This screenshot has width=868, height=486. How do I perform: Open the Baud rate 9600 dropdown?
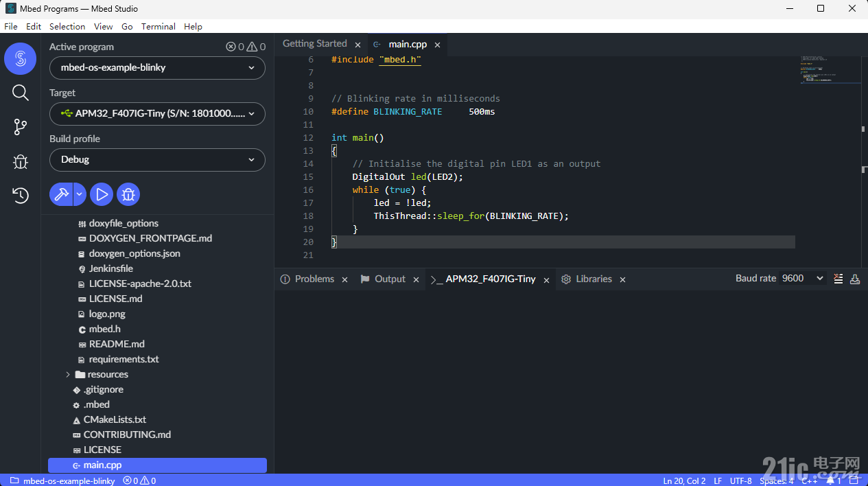pos(804,278)
